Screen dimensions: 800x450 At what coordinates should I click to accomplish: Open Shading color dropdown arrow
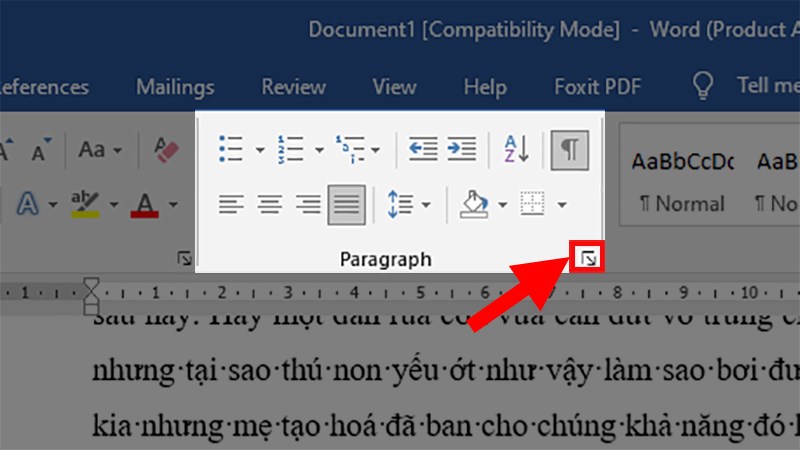(503, 205)
